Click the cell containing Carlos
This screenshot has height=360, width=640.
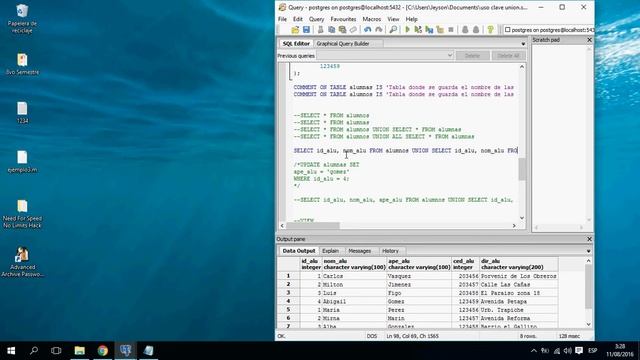click(354, 276)
